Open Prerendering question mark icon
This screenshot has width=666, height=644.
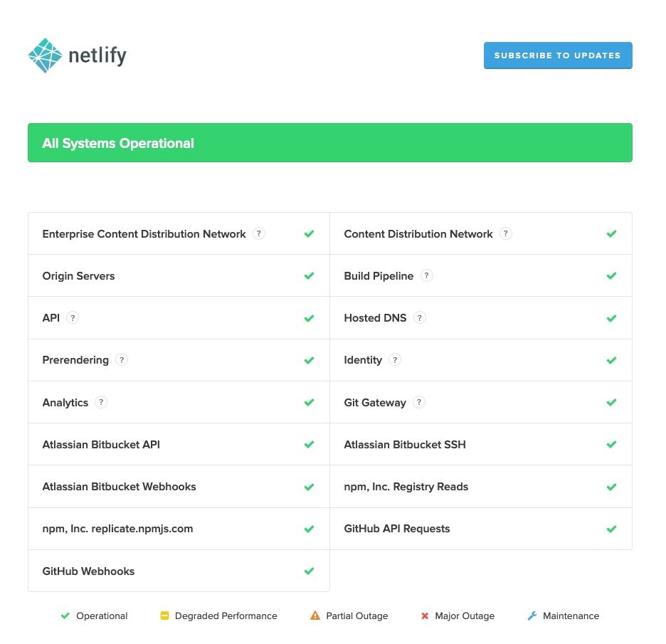[x=122, y=360]
